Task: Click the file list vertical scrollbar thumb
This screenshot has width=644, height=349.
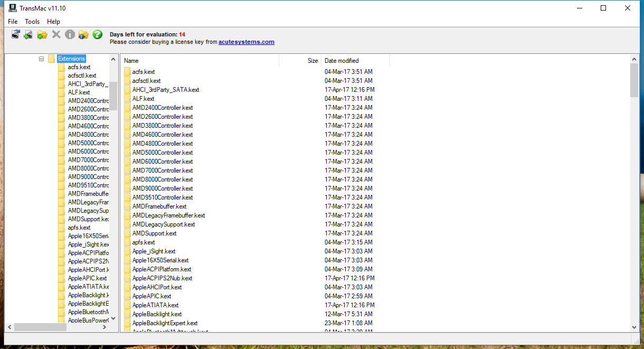Action: tap(634, 80)
